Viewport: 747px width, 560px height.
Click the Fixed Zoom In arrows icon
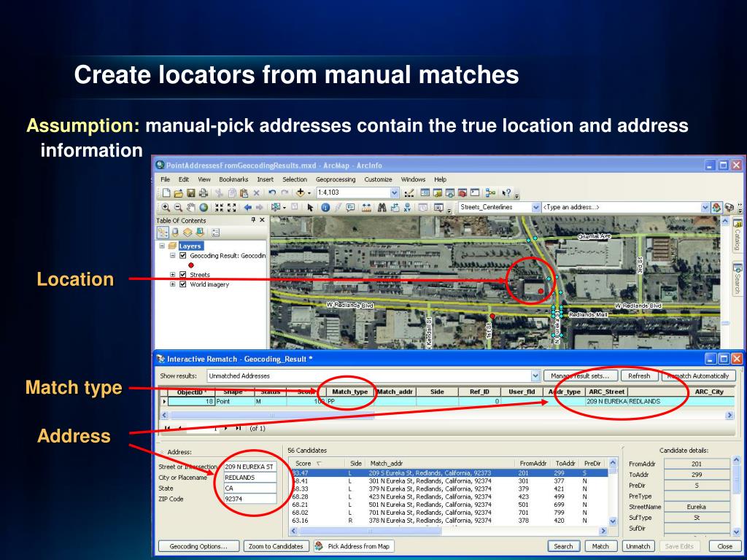[219, 207]
